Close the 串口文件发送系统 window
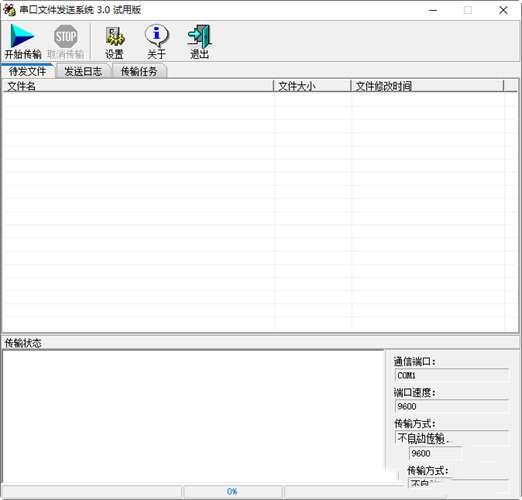 tap(503, 10)
